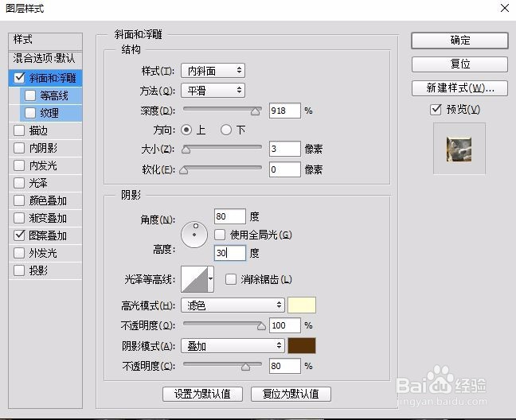Select direction 下 radio button
This screenshot has height=420, width=516.
point(226,130)
